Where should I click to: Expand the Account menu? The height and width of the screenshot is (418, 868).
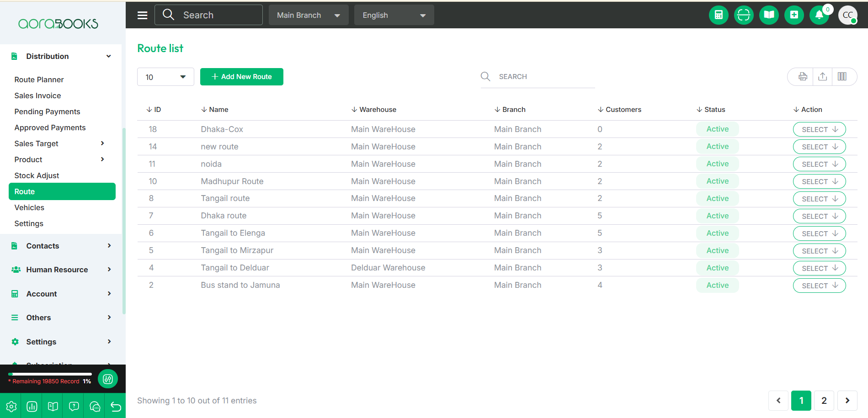pos(61,294)
